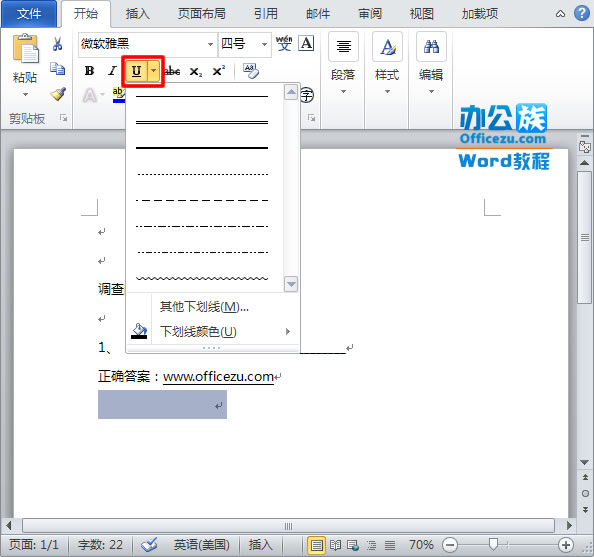Open the font size dropdown
594x557 pixels.
(x=264, y=44)
